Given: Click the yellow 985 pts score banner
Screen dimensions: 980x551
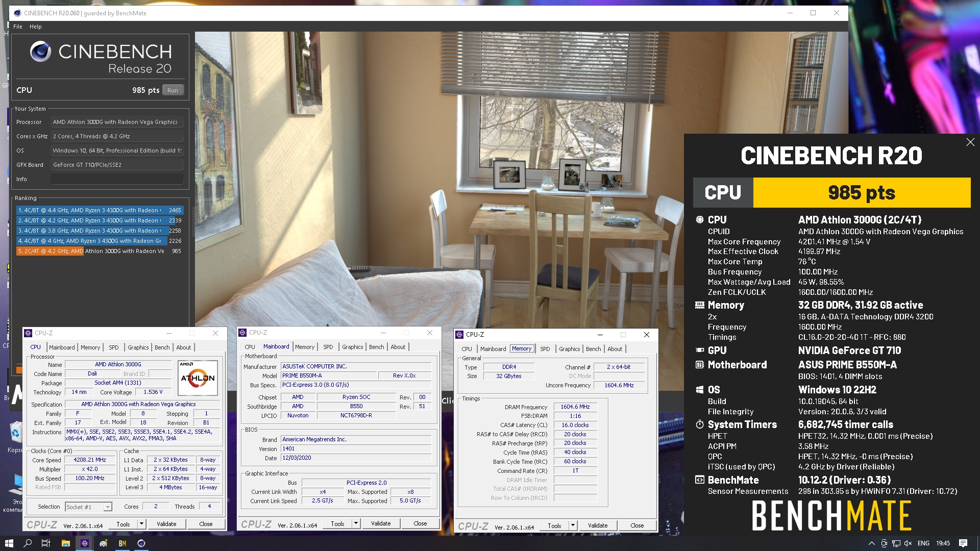Looking at the screenshot, I should point(862,192).
